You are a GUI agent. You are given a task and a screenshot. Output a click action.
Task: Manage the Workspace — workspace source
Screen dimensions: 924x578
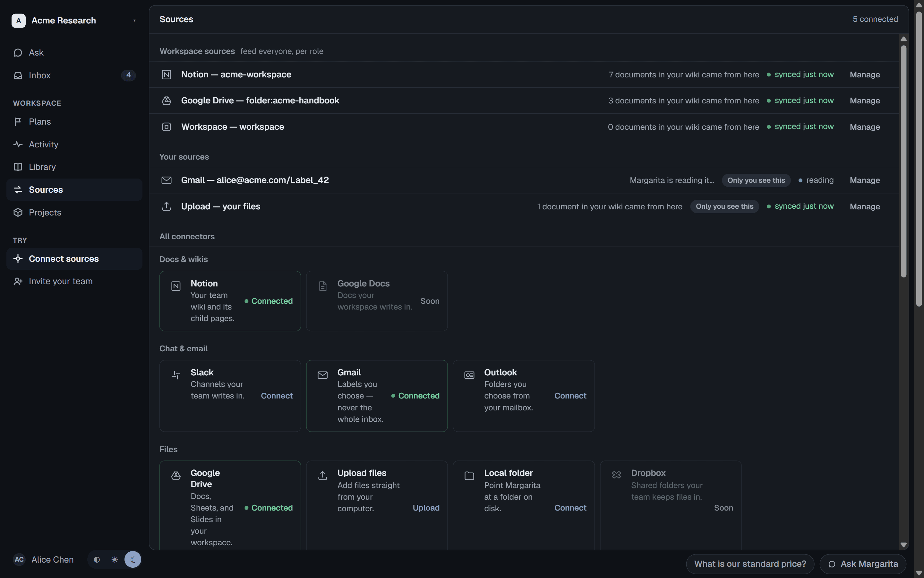pos(864,127)
